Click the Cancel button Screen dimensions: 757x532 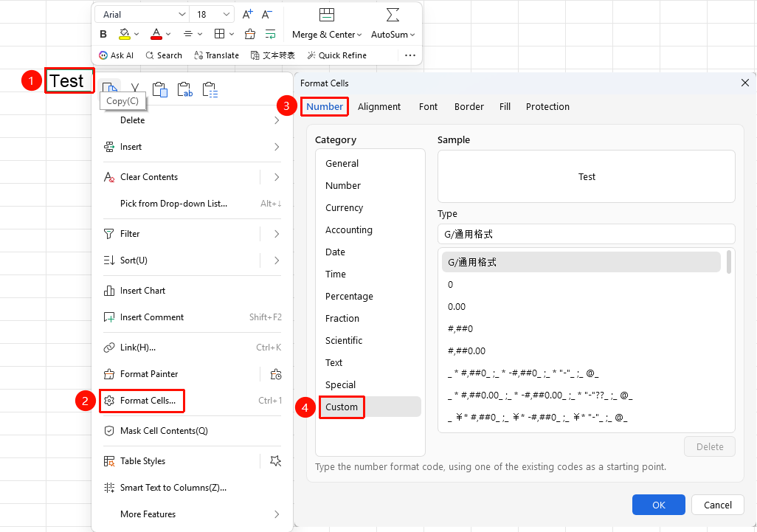coord(717,505)
